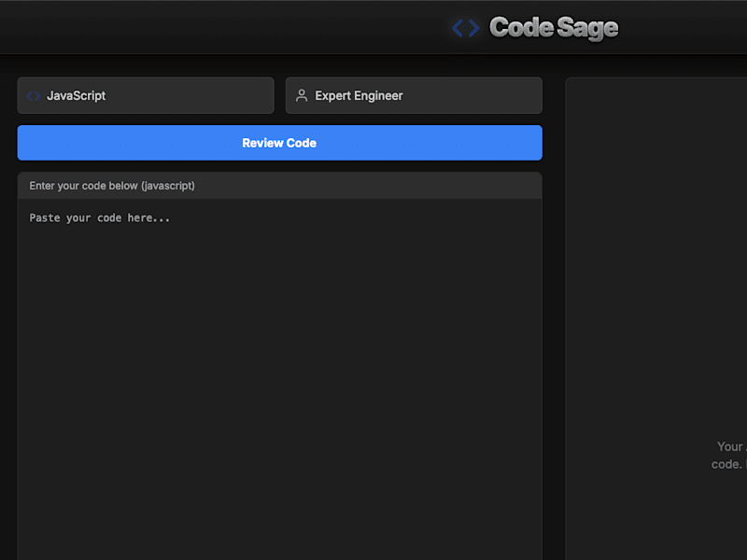
Task: Click the Code Sage title text
Action: pyautogui.click(x=554, y=28)
